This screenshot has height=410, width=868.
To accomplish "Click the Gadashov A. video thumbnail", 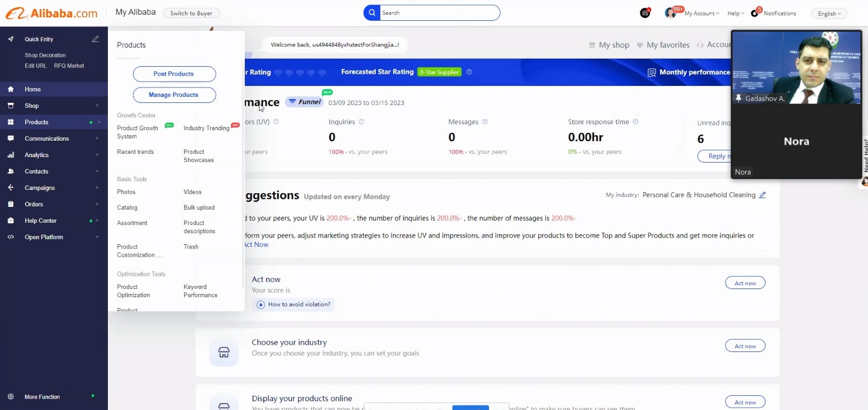I will point(797,67).
